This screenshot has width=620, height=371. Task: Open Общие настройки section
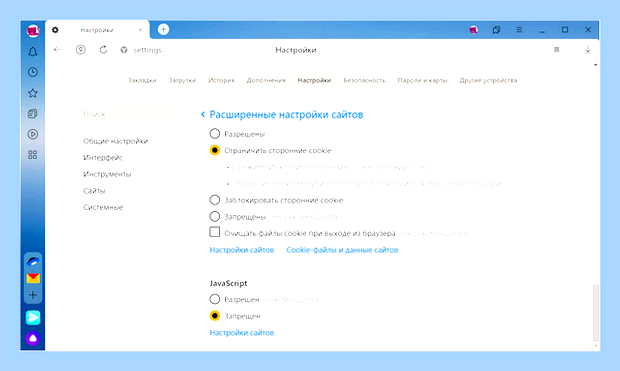(x=115, y=141)
